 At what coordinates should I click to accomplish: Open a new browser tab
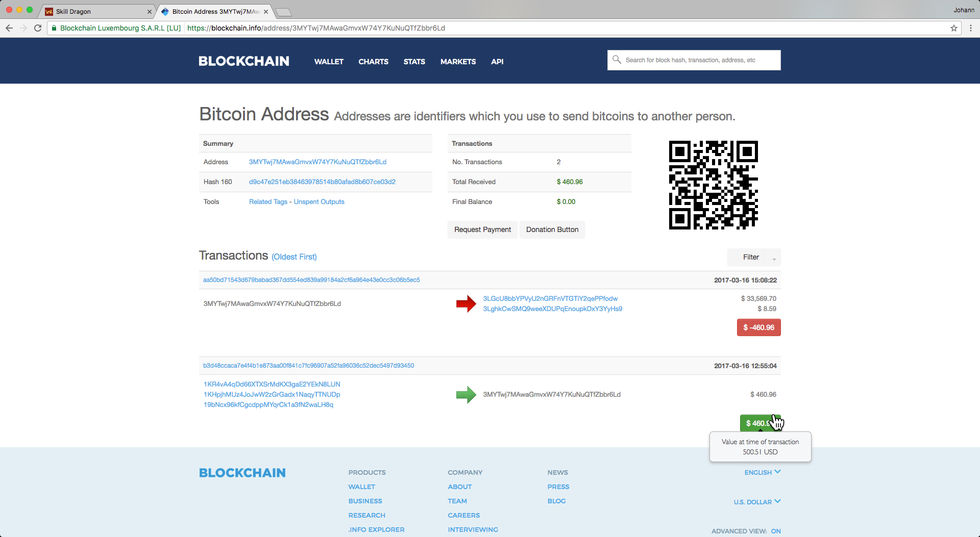click(x=283, y=12)
